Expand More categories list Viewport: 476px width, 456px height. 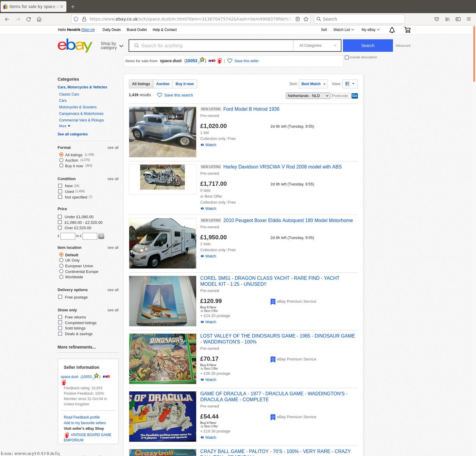(x=65, y=126)
